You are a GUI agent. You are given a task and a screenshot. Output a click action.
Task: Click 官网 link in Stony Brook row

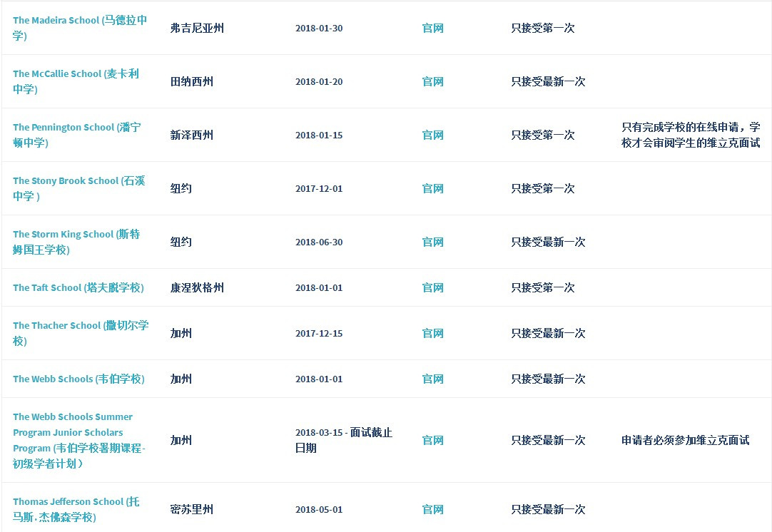pyautogui.click(x=433, y=188)
